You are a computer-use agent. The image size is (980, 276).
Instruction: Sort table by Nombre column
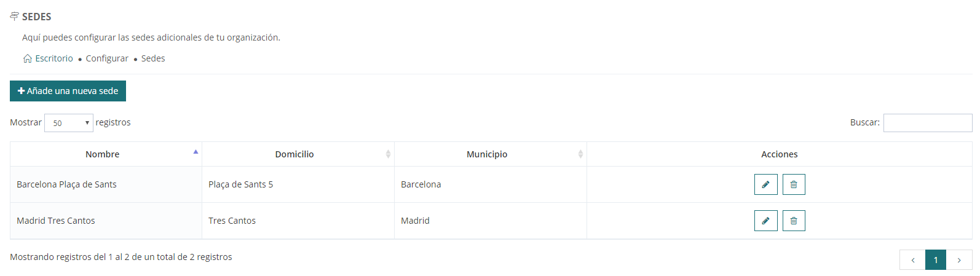pos(103,154)
